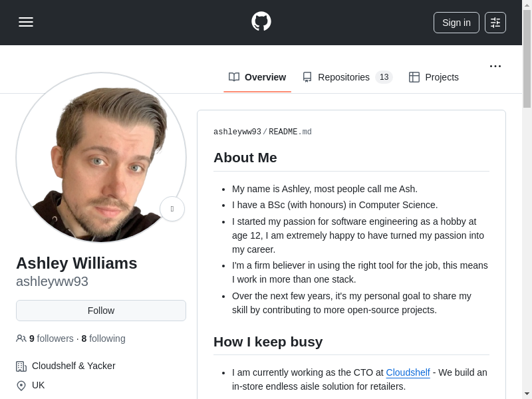Open the ashleyww93 repository link in README header
This screenshot has height=399, width=532.
coord(237,132)
